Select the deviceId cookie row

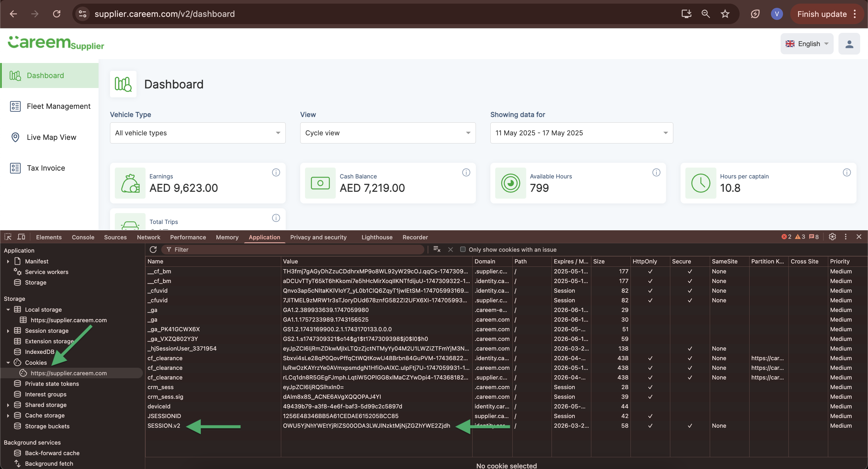pos(506,406)
